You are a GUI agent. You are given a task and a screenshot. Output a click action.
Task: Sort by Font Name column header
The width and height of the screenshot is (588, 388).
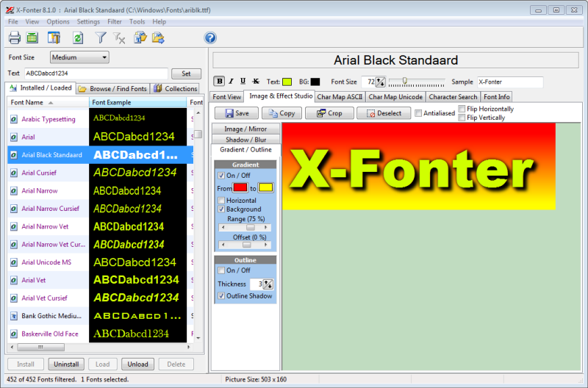point(48,102)
